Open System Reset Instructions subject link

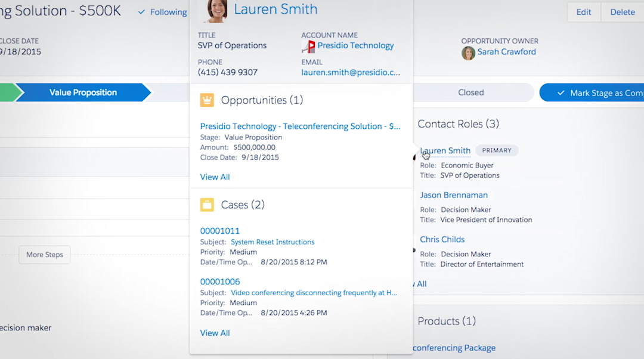(x=273, y=242)
